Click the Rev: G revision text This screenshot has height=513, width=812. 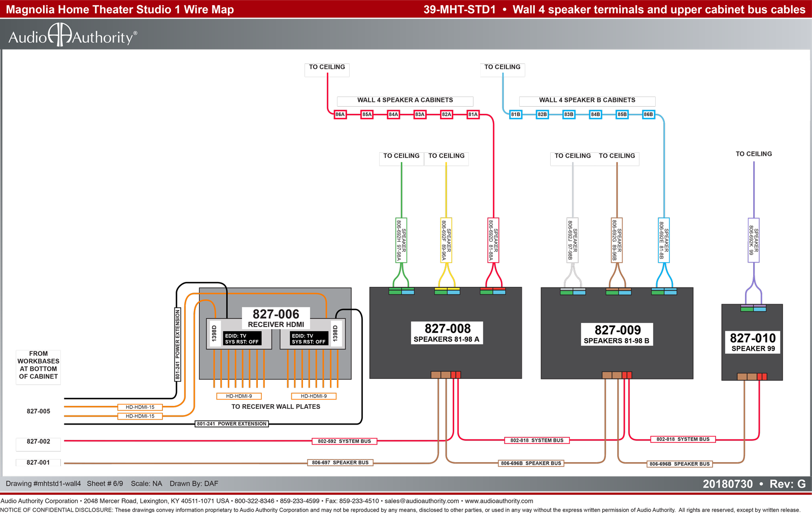788,484
